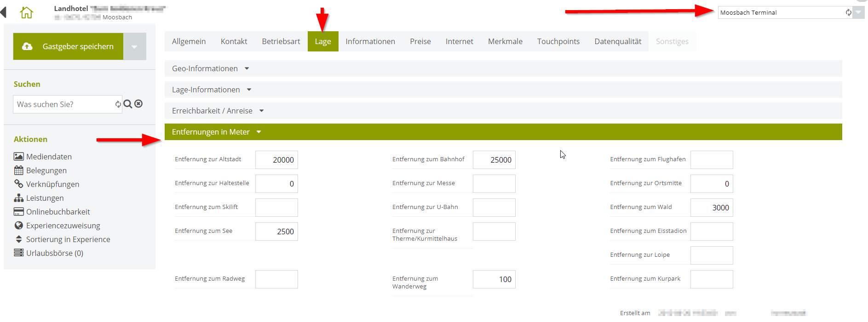This screenshot has height=322, width=868.
Task: Collapse the Entfernungen in Meter section
Action: click(503, 132)
